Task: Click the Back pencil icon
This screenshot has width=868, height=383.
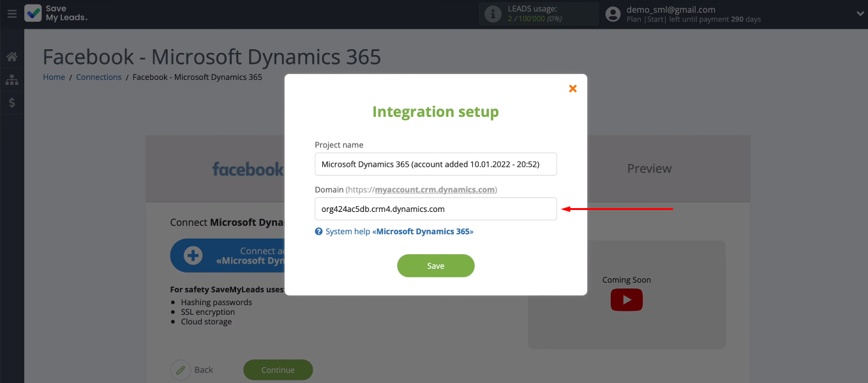Action: (x=181, y=370)
